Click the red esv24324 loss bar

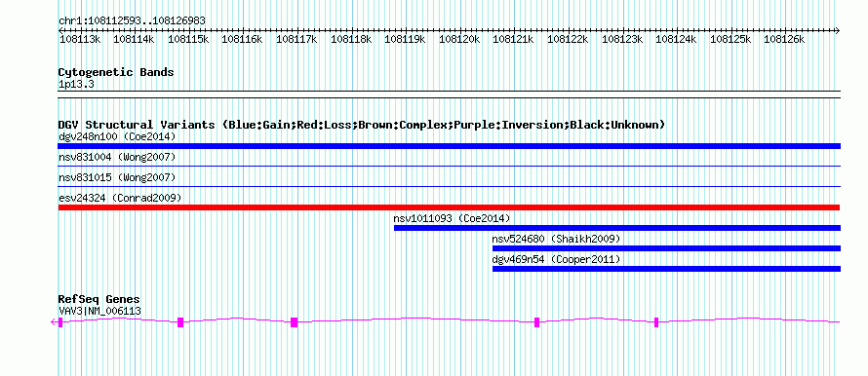(x=449, y=207)
